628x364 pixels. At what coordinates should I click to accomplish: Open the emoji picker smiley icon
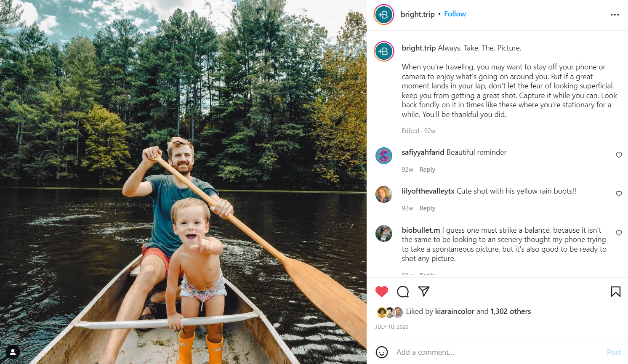click(x=382, y=352)
